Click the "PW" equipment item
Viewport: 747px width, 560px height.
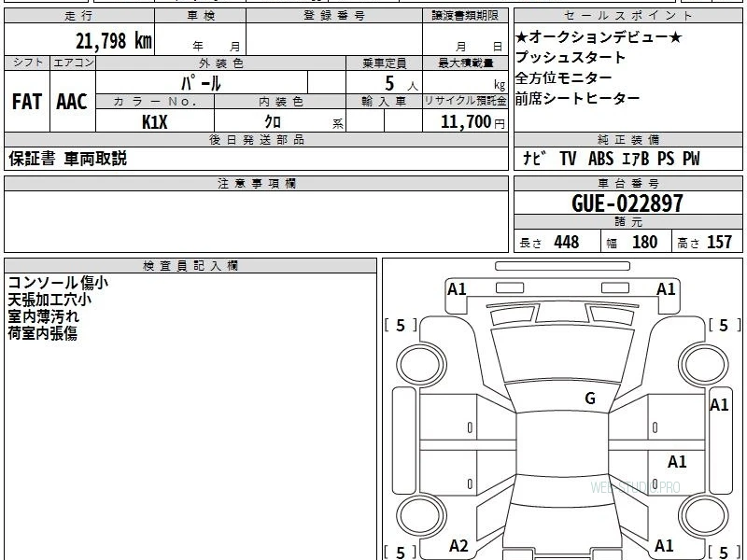coord(691,159)
